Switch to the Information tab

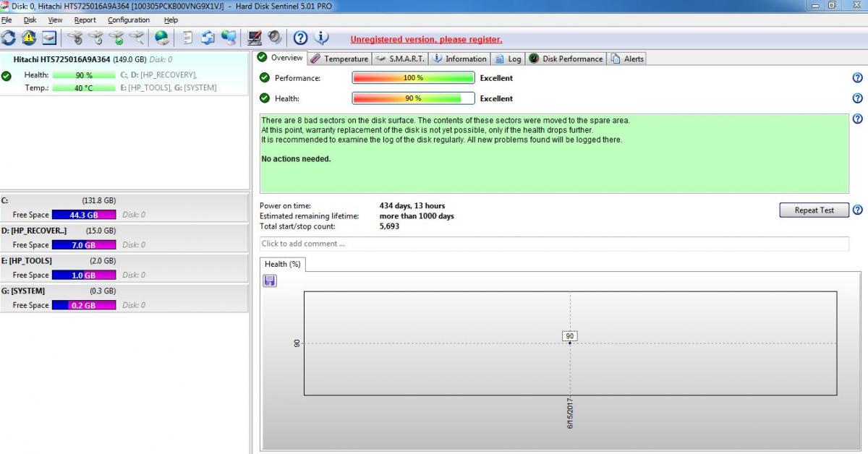click(459, 59)
